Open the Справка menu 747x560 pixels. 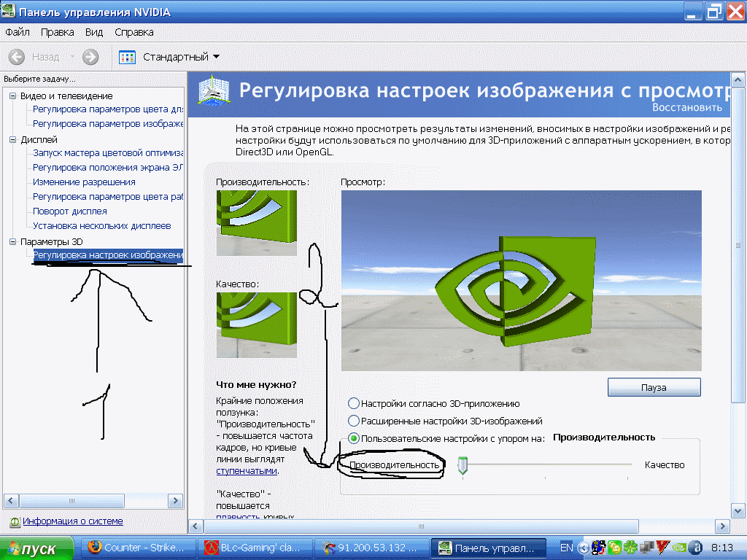(x=134, y=32)
